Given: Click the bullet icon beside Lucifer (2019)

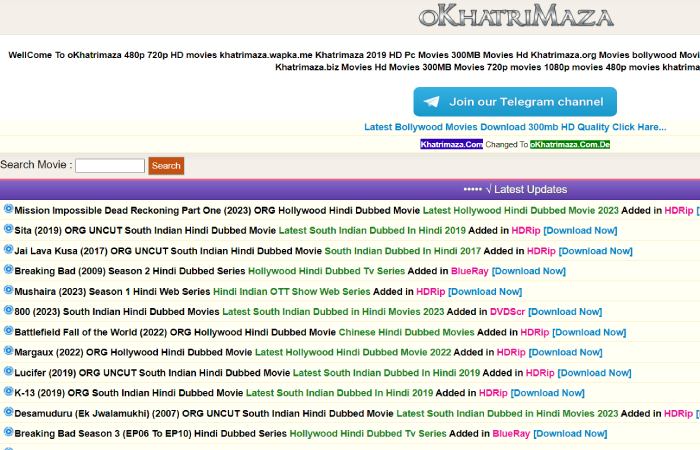Looking at the screenshot, I should click(8, 371).
